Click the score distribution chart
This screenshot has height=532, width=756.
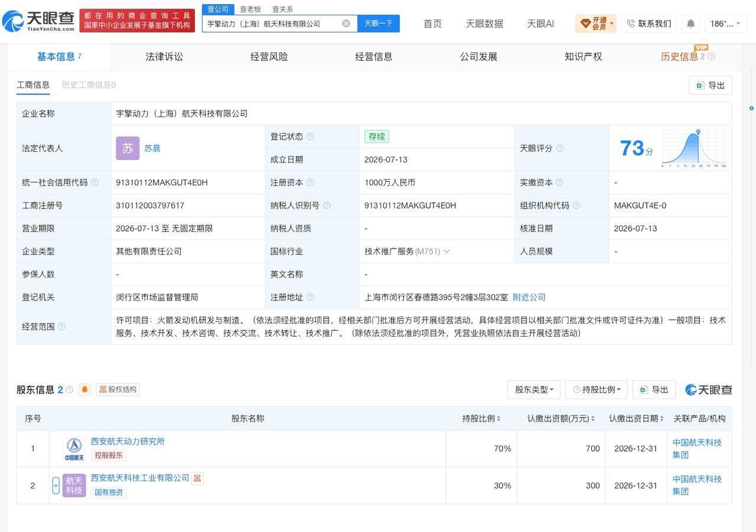694,148
